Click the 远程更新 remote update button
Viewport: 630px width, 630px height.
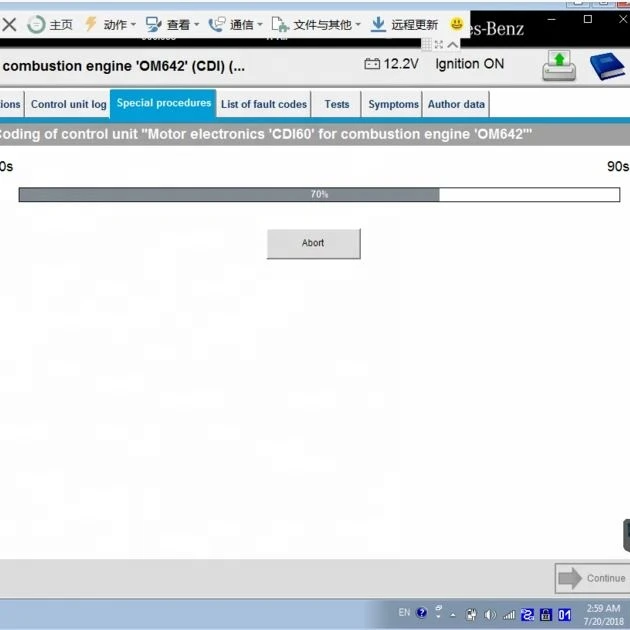click(x=404, y=25)
